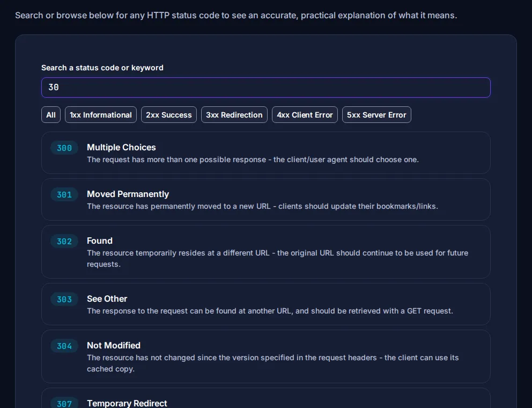Click the 'Search a status code or keyword' label
532x408 pixels.
pos(102,68)
